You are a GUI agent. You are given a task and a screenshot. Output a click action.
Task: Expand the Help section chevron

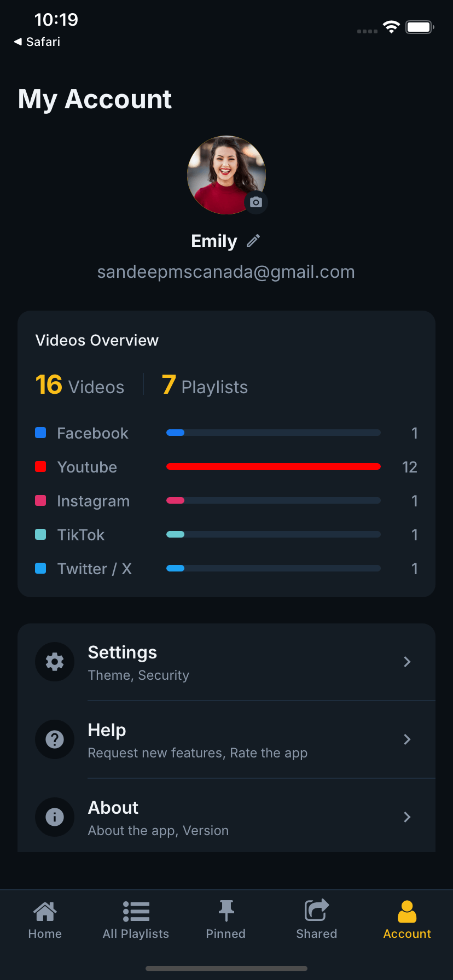tap(407, 739)
